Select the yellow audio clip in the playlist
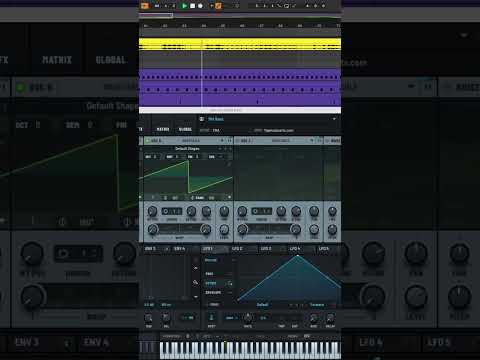Viewport: 480px width, 360px height. 240,44
